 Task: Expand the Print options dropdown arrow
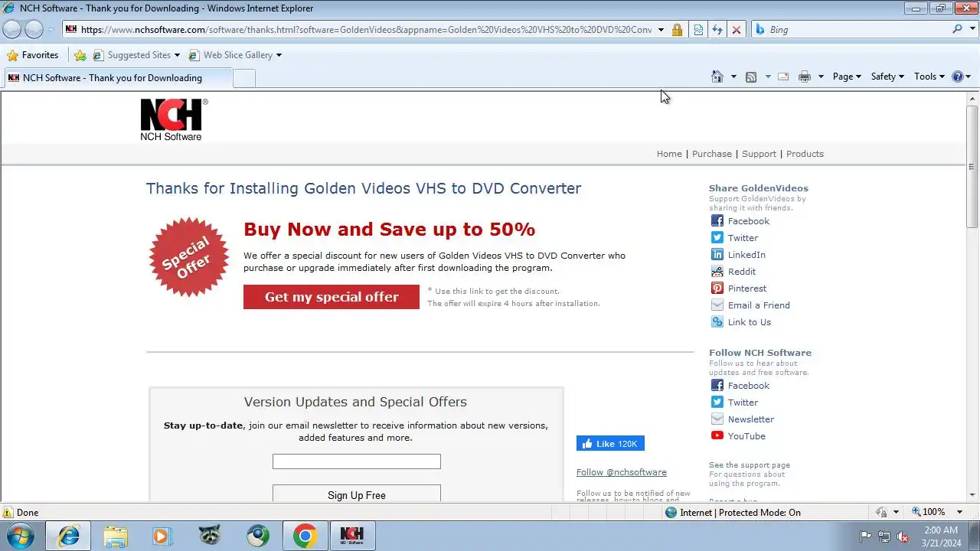[x=821, y=77]
